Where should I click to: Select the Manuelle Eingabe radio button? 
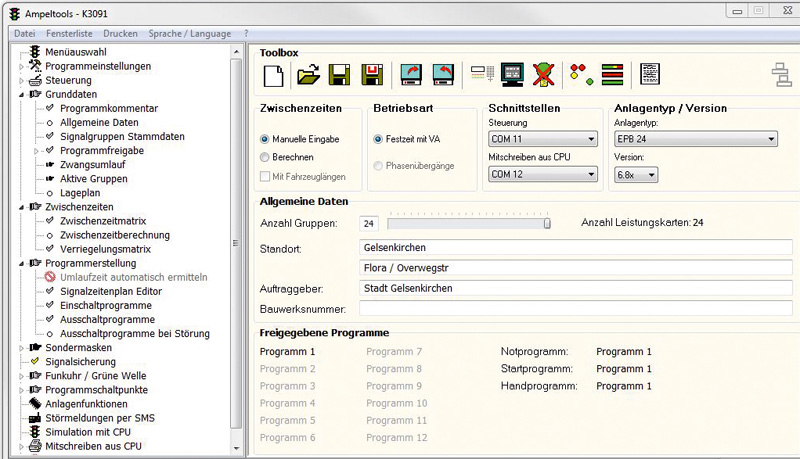[x=265, y=139]
